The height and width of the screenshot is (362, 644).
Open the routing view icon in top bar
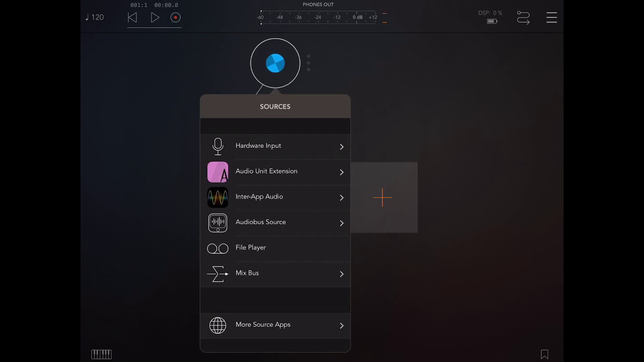pyautogui.click(x=523, y=18)
